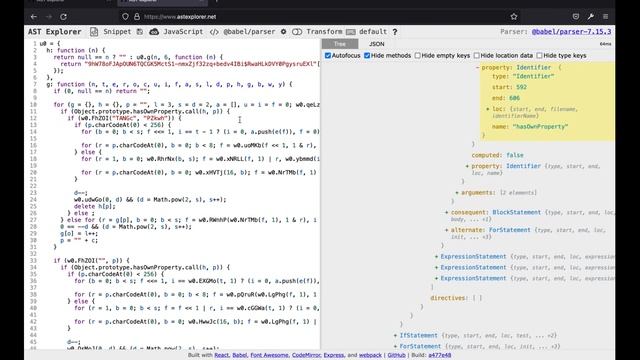Expand the loc node in highlighted property
This screenshot has height=360, width=640.
coord(488,109)
